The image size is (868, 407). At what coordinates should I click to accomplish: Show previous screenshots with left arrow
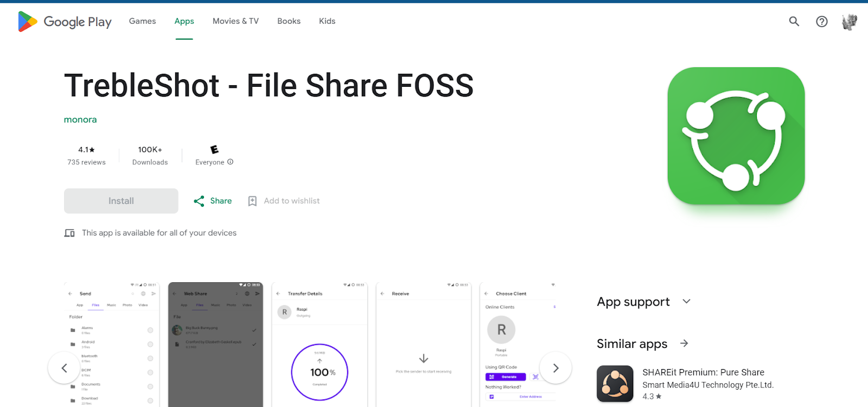coord(64,368)
